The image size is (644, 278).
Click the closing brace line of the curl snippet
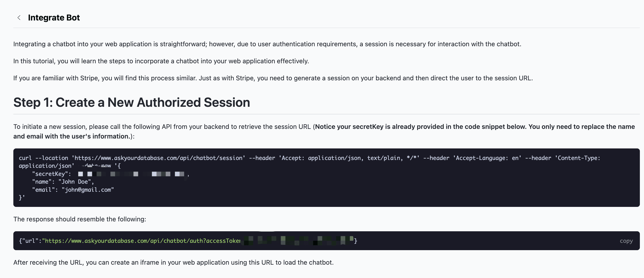pyautogui.click(x=22, y=198)
